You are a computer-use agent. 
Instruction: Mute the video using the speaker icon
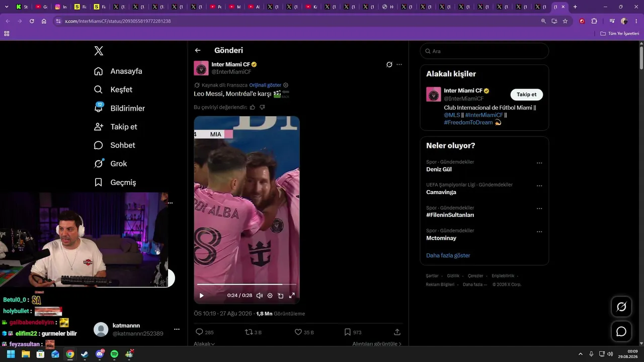259,296
